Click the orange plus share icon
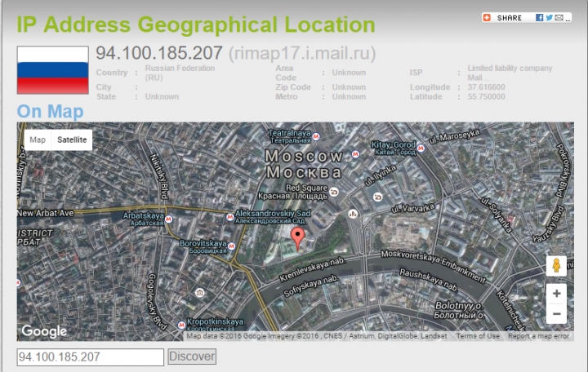Screen dimensions: 588x372 pos(487,18)
